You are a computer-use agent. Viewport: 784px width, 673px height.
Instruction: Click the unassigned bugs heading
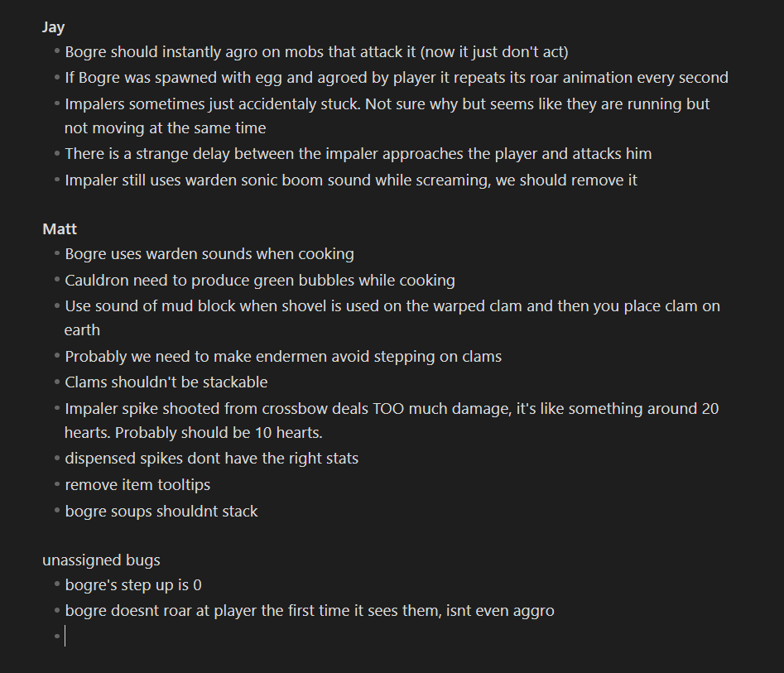click(101, 560)
